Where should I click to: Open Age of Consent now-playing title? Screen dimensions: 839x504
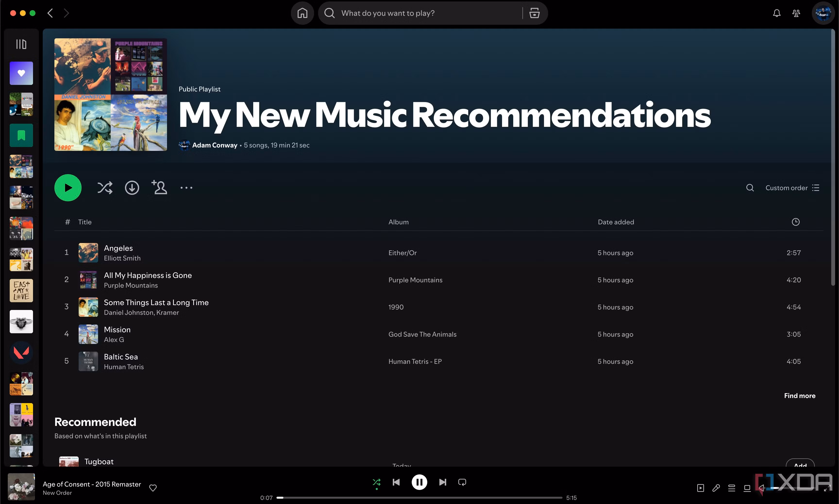pos(92,484)
